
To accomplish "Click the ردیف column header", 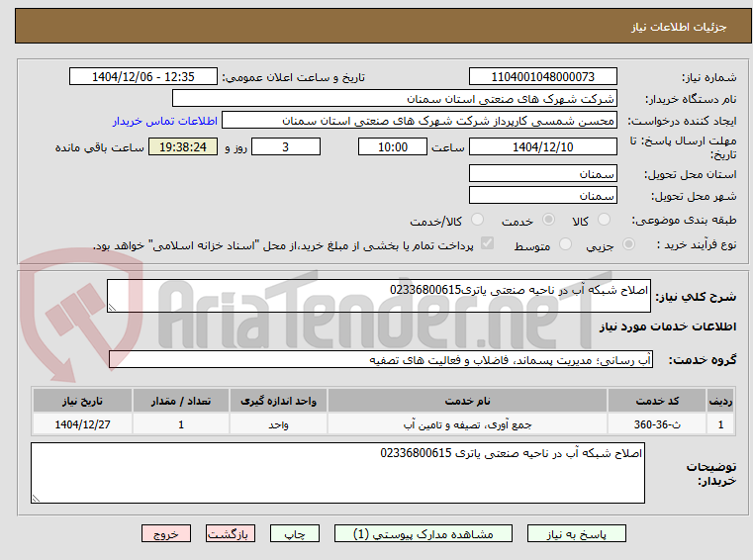I will tap(720, 401).
